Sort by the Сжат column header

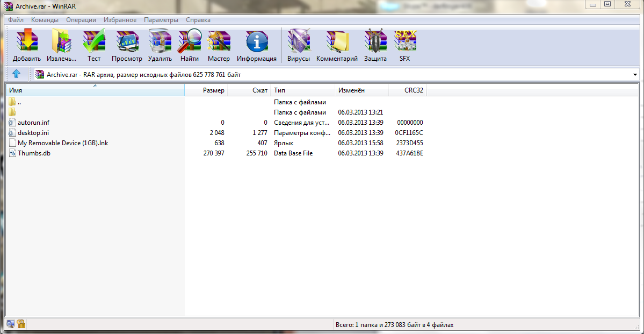(249, 90)
